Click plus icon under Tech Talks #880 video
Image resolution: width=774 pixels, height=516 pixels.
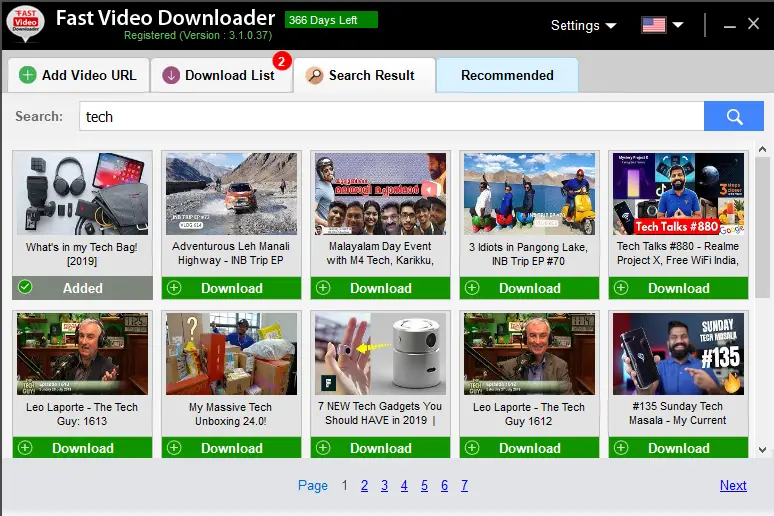(x=621, y=288)
